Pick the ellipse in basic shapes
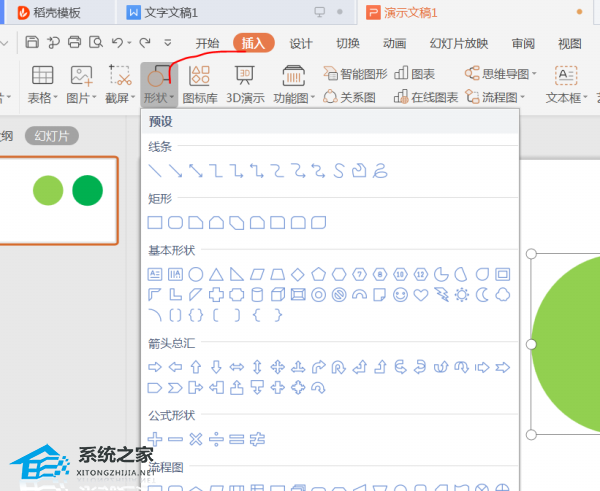Viewport: 600px width, 491px height. [196, 274]
